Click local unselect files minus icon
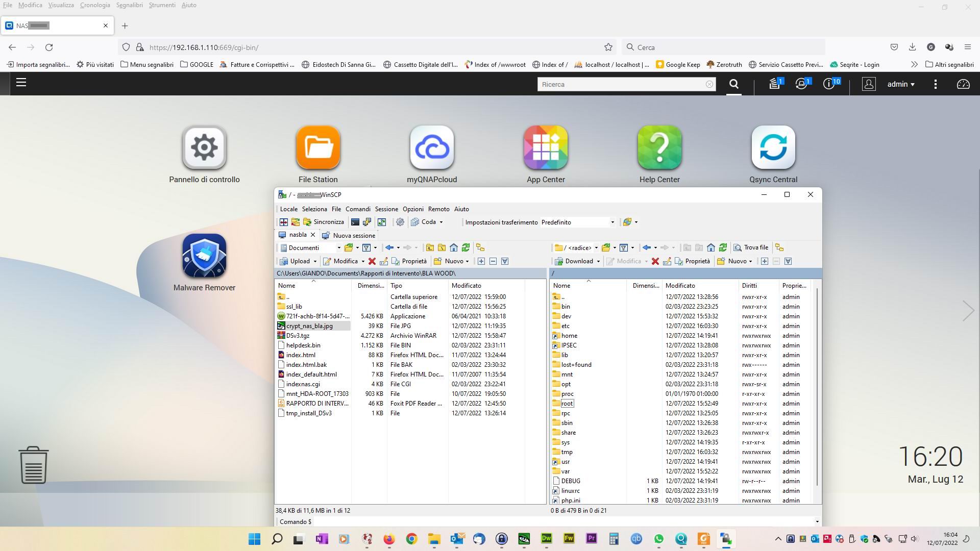The width and height of the screenshot is (980, 551). [493, 261]
